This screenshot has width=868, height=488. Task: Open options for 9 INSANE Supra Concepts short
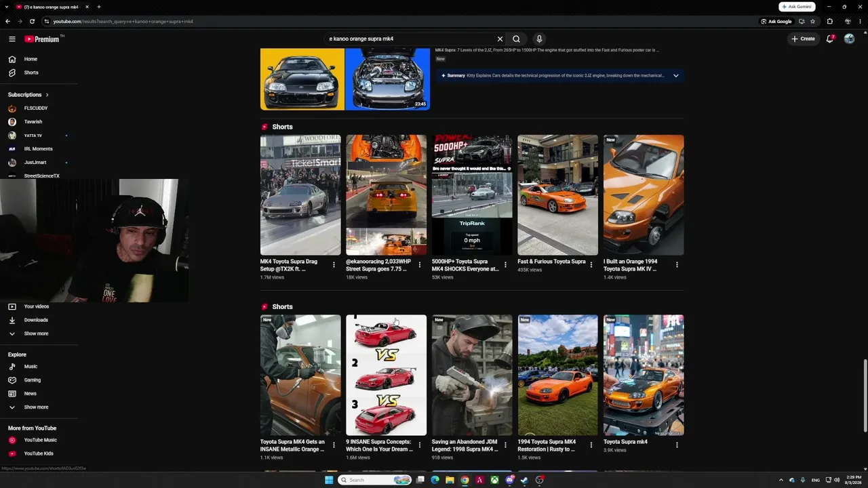[420, 445]
